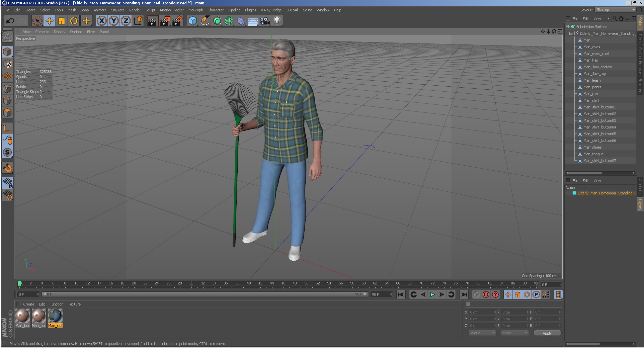This screenshot has width=644, height=348.
Task: Toggle Position keyframe recording
Action: pos(508,294)
